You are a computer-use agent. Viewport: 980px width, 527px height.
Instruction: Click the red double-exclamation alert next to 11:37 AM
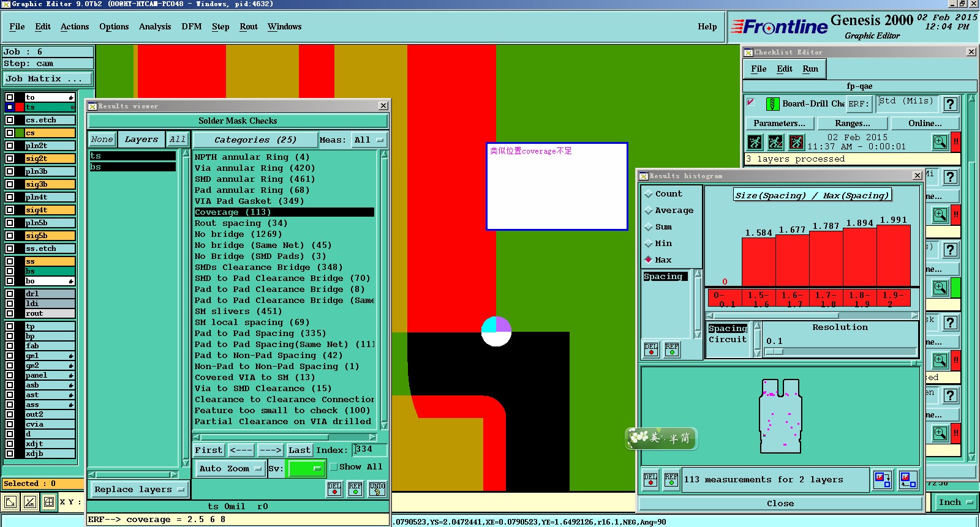956,142
